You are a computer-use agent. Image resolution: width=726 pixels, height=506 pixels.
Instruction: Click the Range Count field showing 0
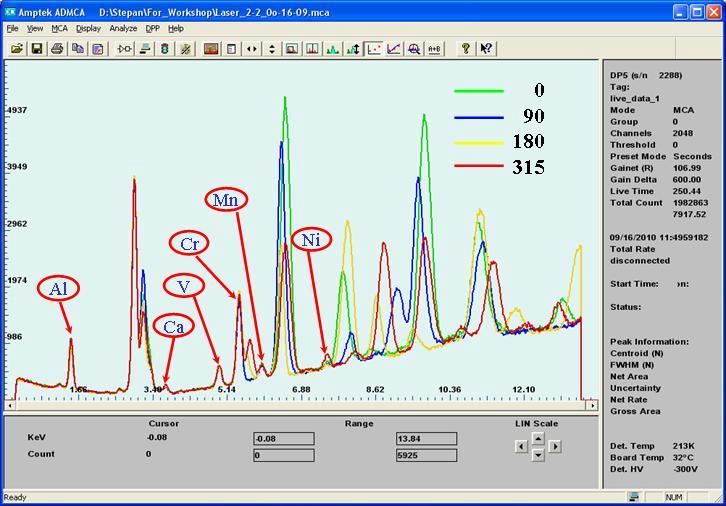[x=284, y=455]
